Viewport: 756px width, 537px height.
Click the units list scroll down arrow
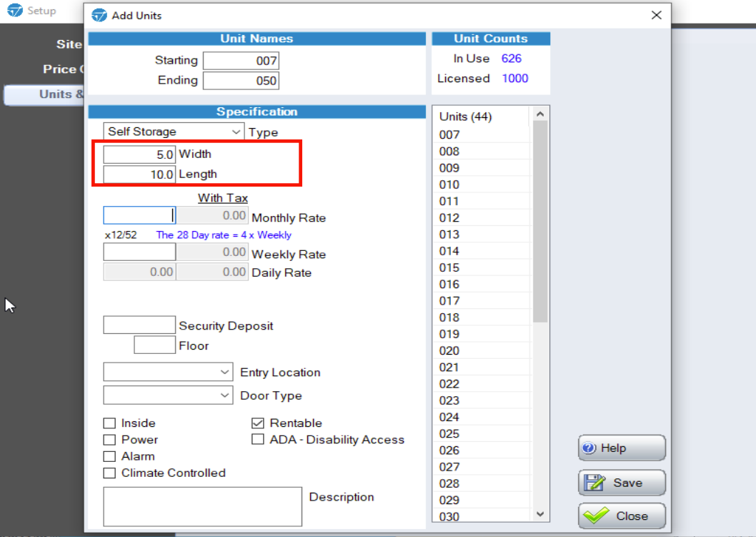540,514
